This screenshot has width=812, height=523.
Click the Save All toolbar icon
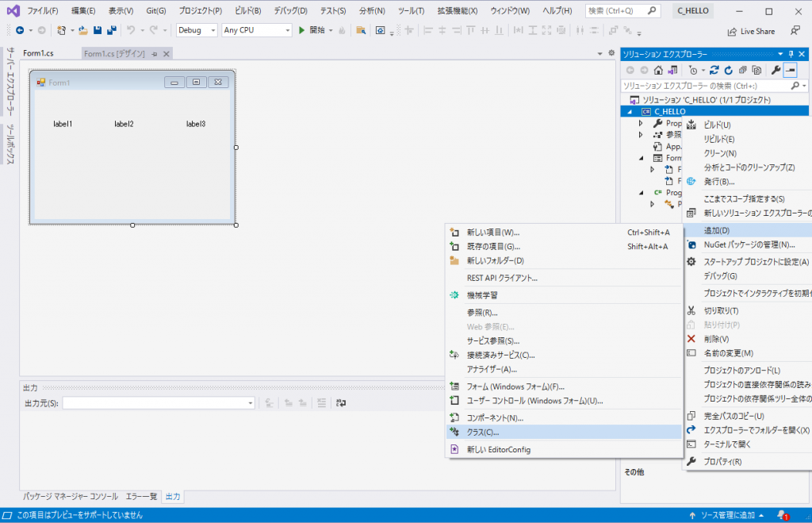(109, 30)
